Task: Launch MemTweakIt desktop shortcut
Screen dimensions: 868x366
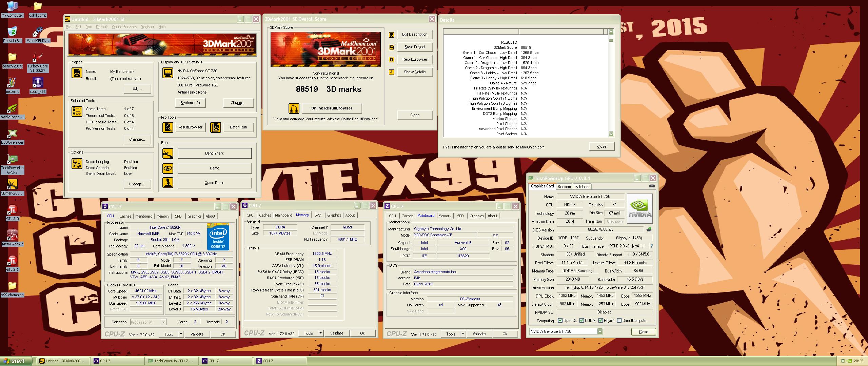Action: point(12,238)
